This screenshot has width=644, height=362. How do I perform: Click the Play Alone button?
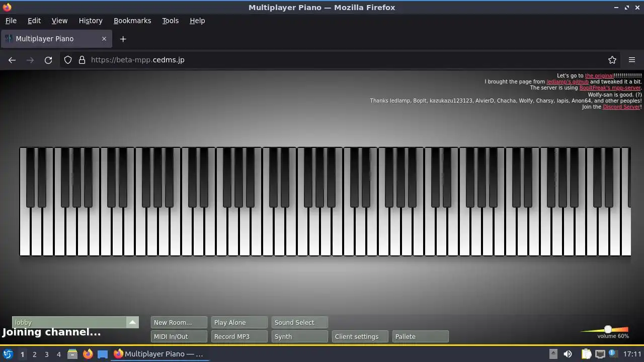click(x=239, y=322)
